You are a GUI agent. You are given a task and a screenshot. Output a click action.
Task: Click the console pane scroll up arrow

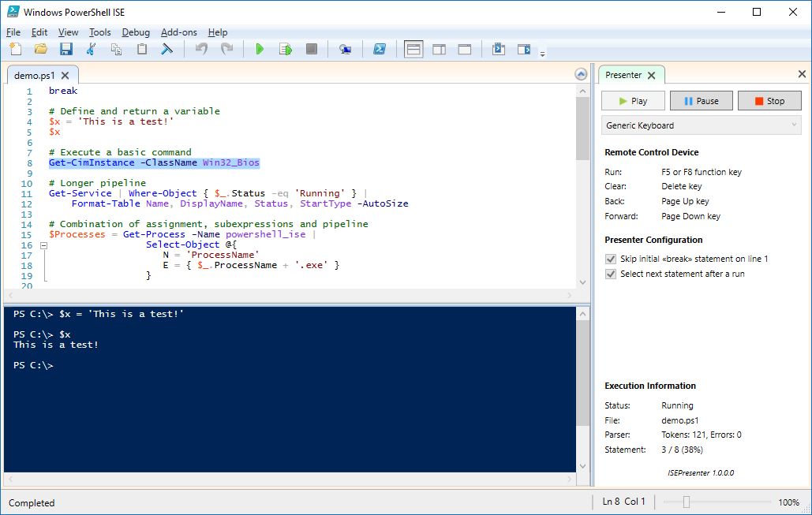pyautogui.click(x=582, y=314)
